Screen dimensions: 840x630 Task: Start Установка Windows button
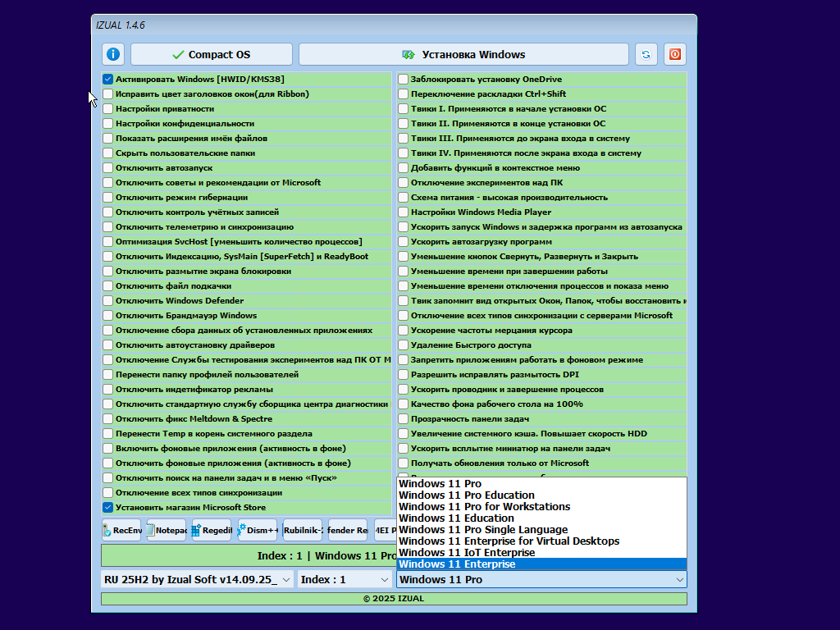pyautogui.click(x=463, y=54)
